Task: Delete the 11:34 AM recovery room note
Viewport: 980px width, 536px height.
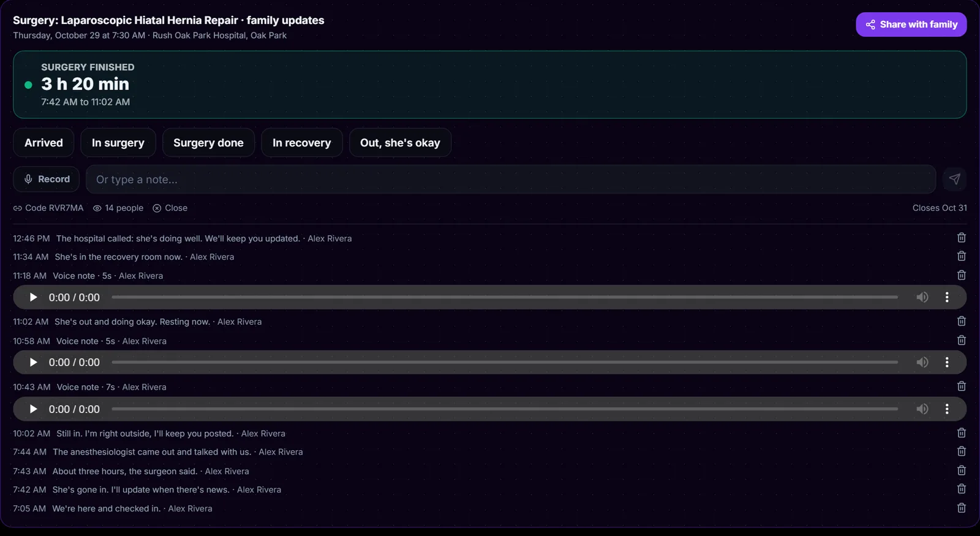Action: [x=962, y=256]
